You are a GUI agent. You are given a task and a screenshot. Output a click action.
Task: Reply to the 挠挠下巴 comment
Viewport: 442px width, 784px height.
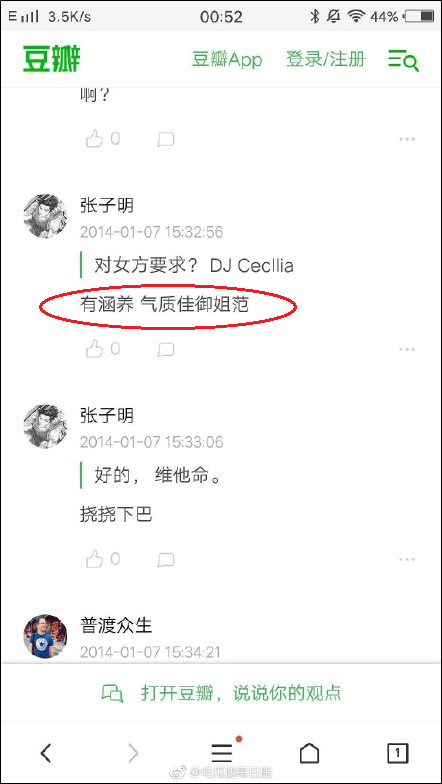click(166, 560)
